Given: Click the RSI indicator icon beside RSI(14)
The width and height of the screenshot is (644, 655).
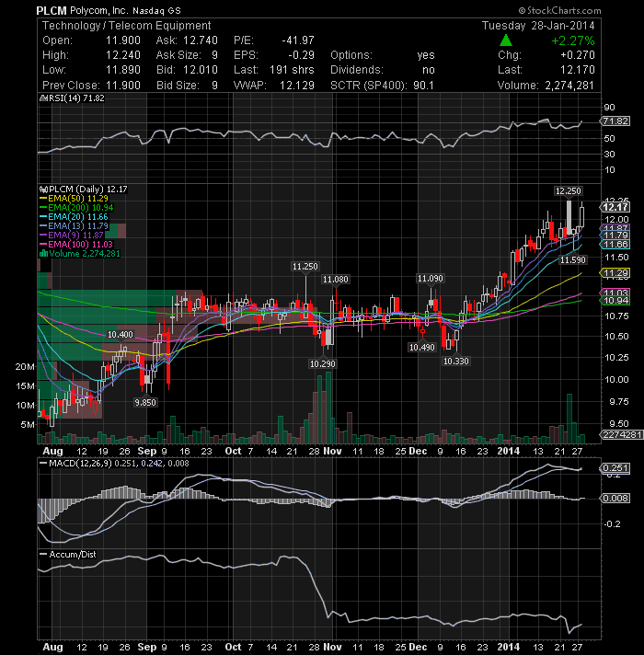Looking at the screenshot, I should (43, 98).
